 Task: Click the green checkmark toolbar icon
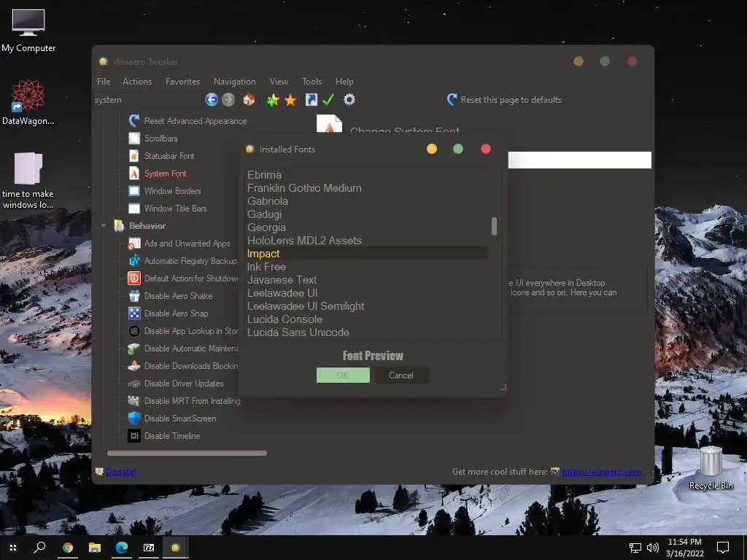(x=329, y=99)
